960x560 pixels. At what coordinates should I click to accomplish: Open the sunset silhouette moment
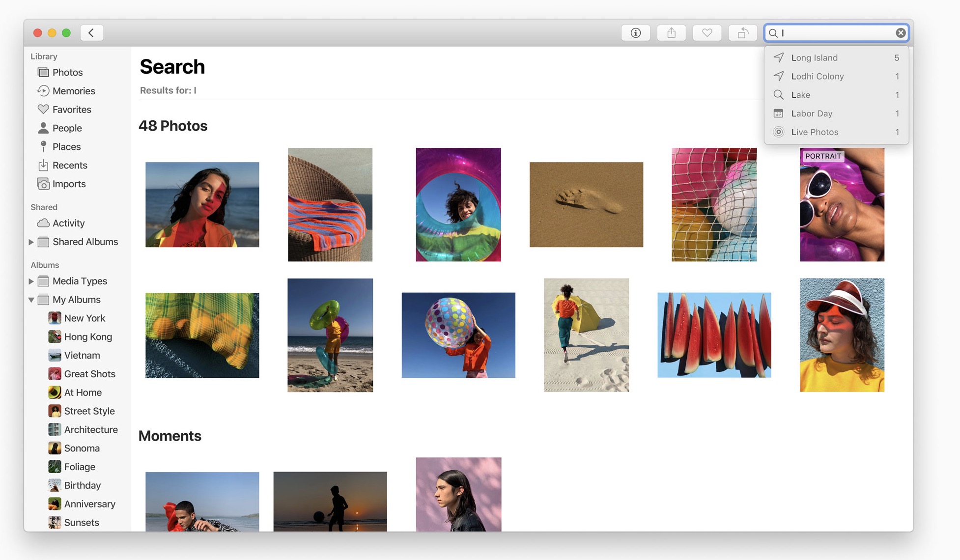click(330, 502)
